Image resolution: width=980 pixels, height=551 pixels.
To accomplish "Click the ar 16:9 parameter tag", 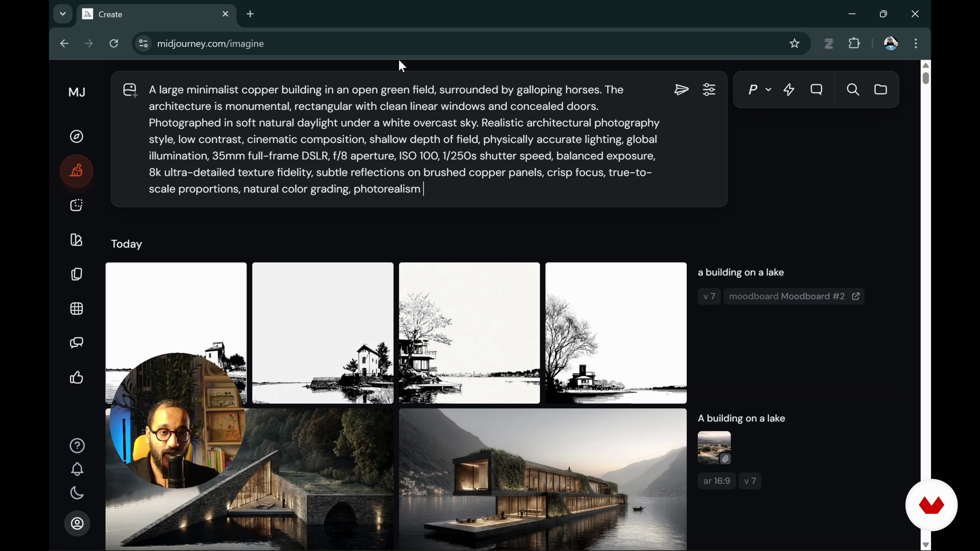I will (717, 481).
